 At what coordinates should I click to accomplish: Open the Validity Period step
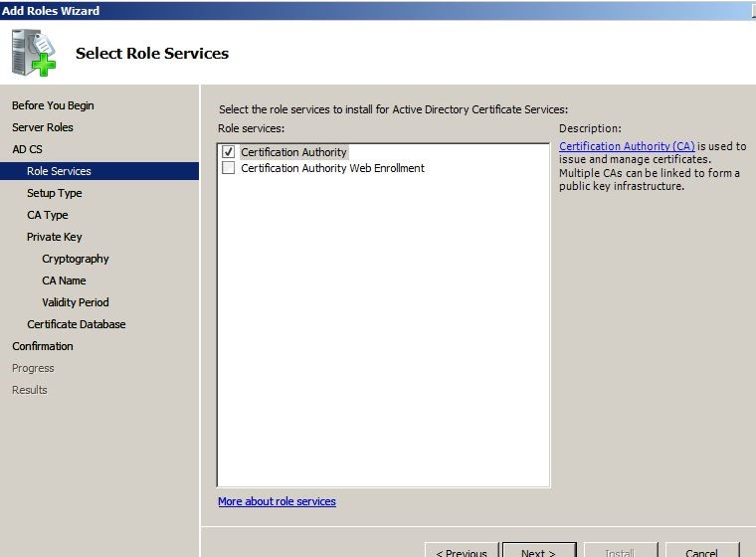tap(76, 302)
